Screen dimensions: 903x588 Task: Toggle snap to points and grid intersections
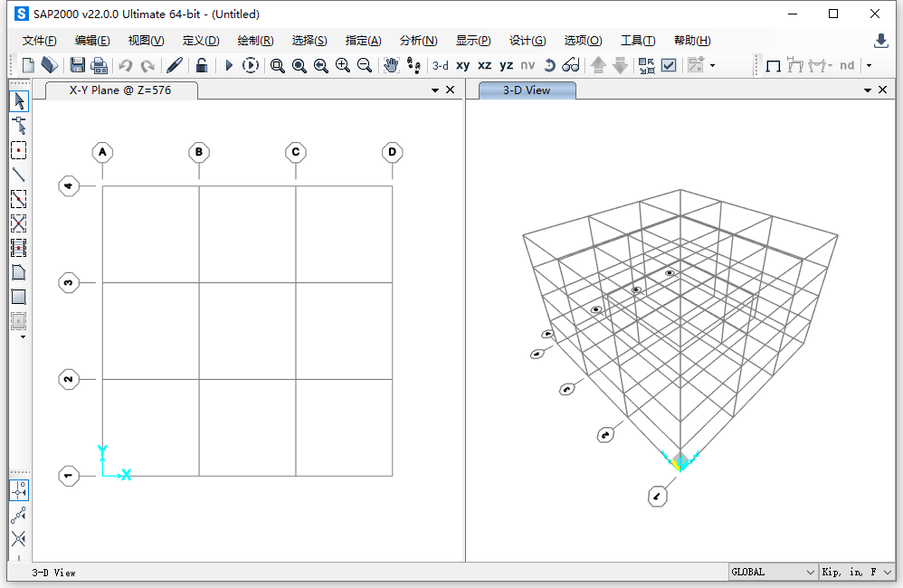point(18,490)
